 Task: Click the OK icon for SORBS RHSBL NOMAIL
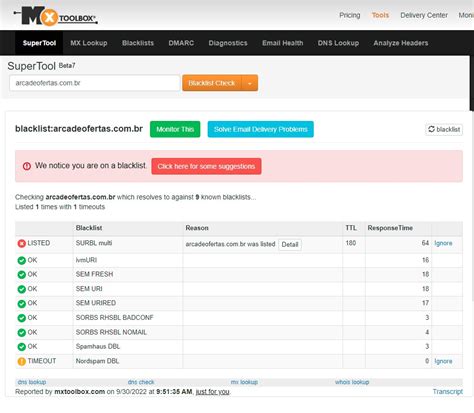pos(22,332)
